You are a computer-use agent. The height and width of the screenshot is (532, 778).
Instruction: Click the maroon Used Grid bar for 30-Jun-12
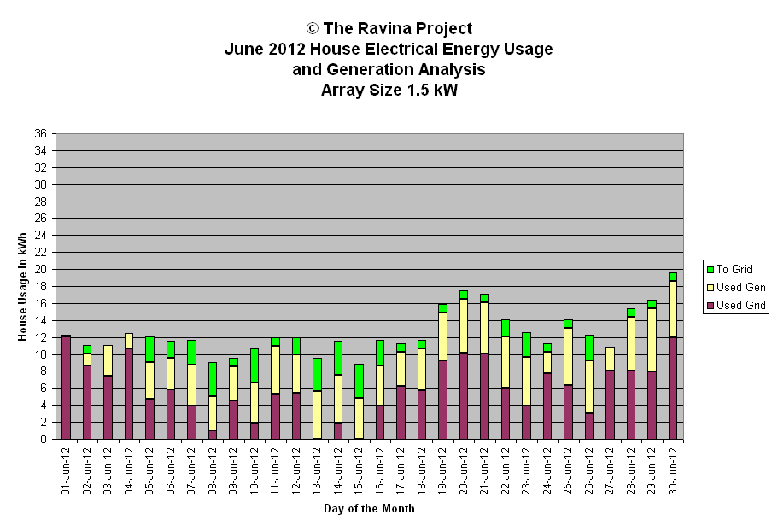673,389
